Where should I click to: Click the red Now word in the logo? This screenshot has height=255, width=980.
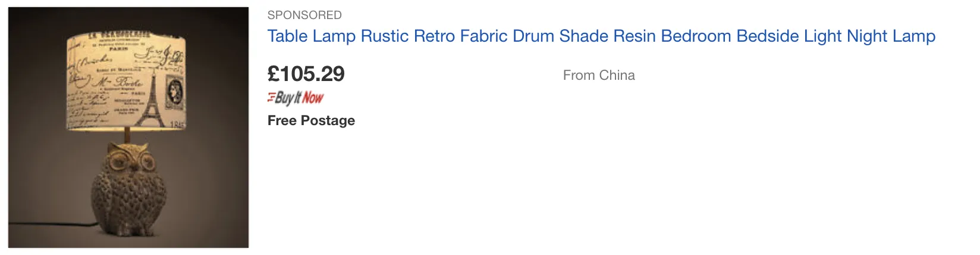pyautogui.click(x=313, y=98)
